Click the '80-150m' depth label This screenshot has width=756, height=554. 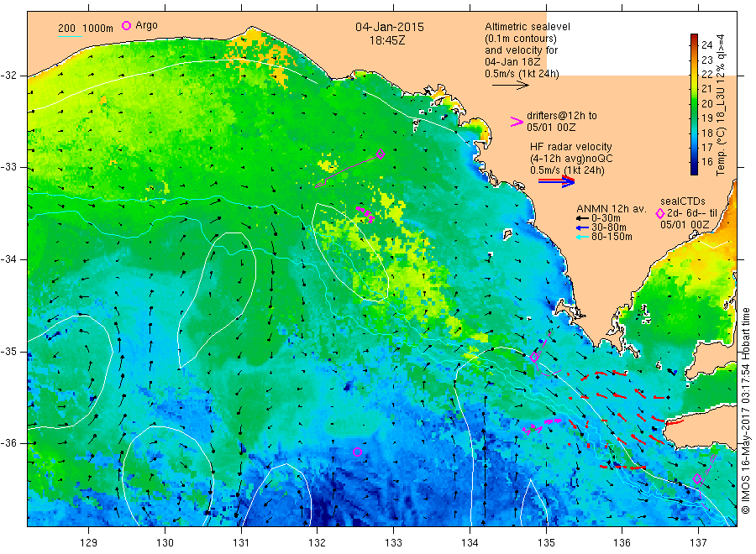click(612, 237)
